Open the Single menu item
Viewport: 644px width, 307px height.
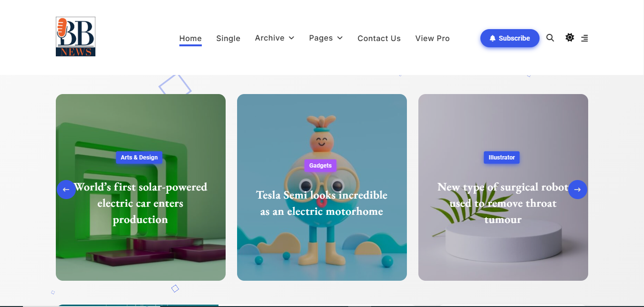click(228, 39)
